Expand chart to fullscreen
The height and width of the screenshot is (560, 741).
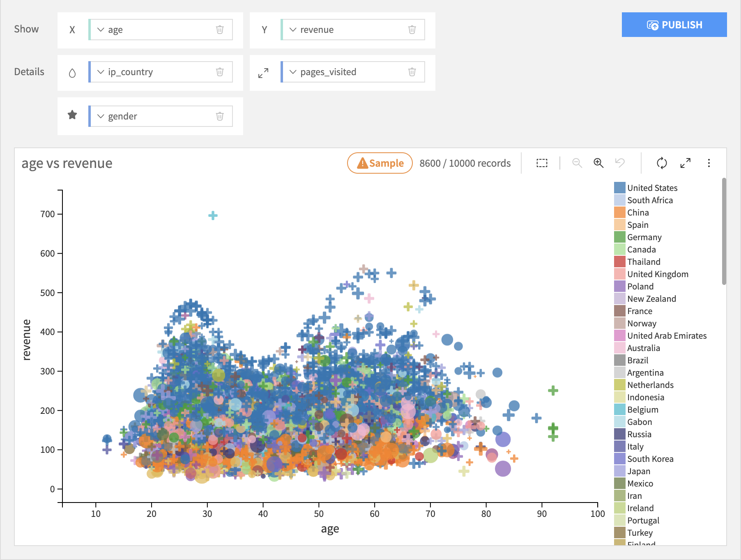click(685, 163)
